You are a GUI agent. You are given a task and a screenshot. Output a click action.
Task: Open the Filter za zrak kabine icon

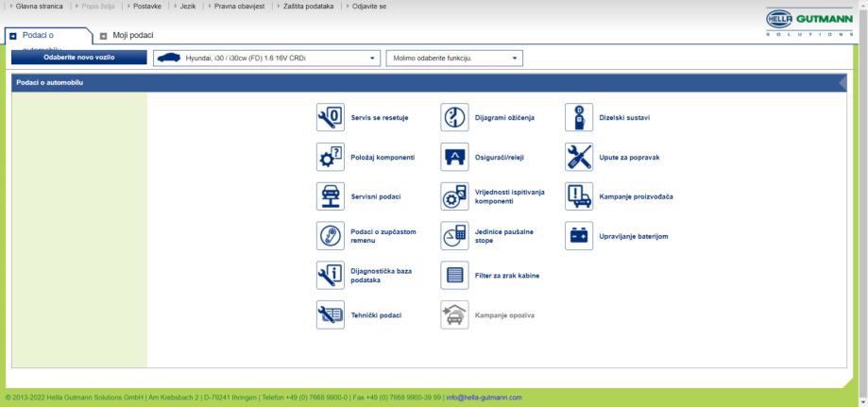pos(454,275)
